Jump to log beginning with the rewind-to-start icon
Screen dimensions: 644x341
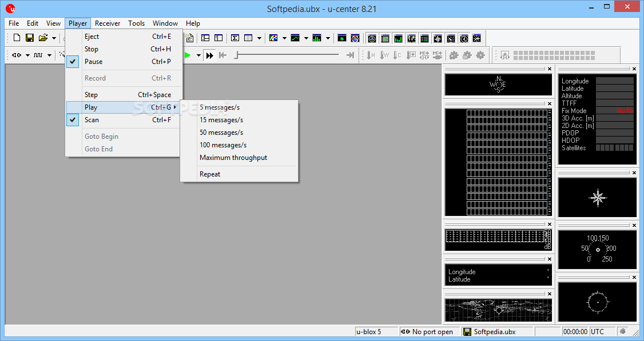click(222, 55)
